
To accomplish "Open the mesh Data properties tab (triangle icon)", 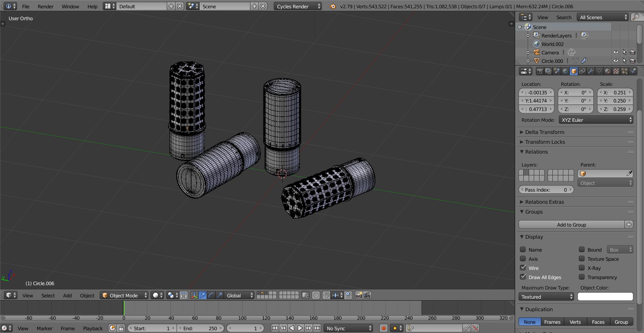I will tap(599, 71).
